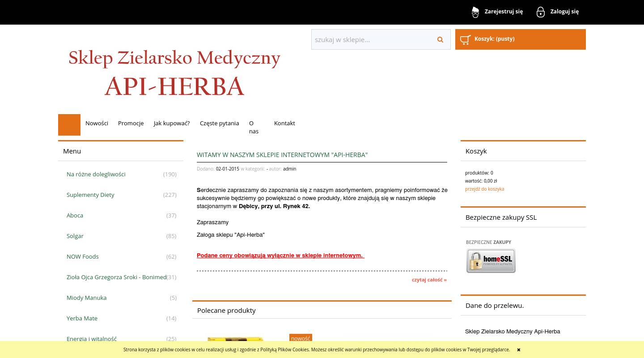Open the Yerba Mate category
The height and width of the screenshot is (358, 644).
point(82,318)
